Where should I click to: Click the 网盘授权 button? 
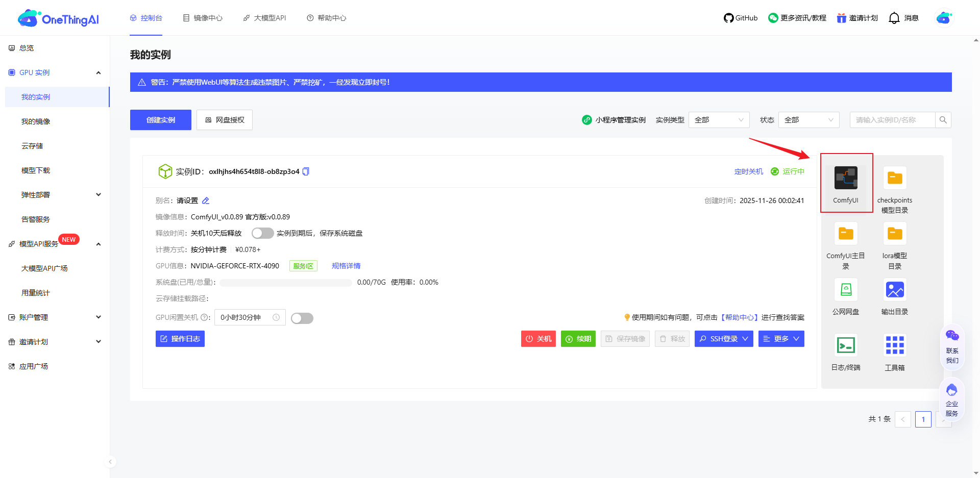(x=225, y=120)
